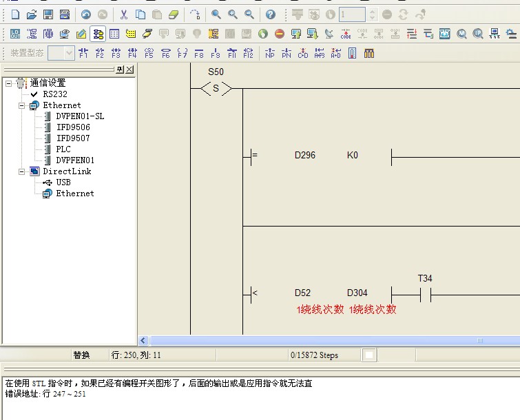Select DVPEN01-SL in the Ethernet tree
Screen dimensions: 520x420
coord(80,116)
